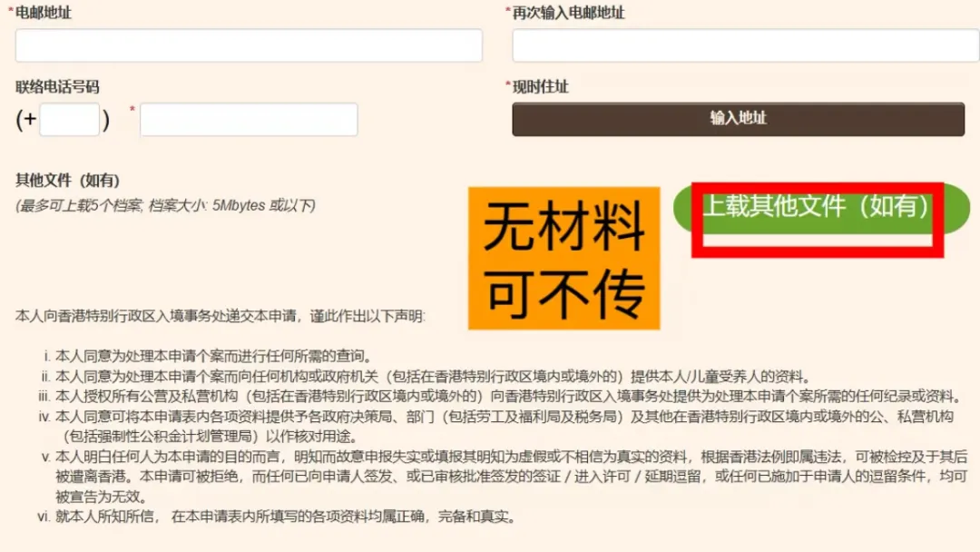
Task: Click the 现时住址 label text
Action: coord(541,87)
